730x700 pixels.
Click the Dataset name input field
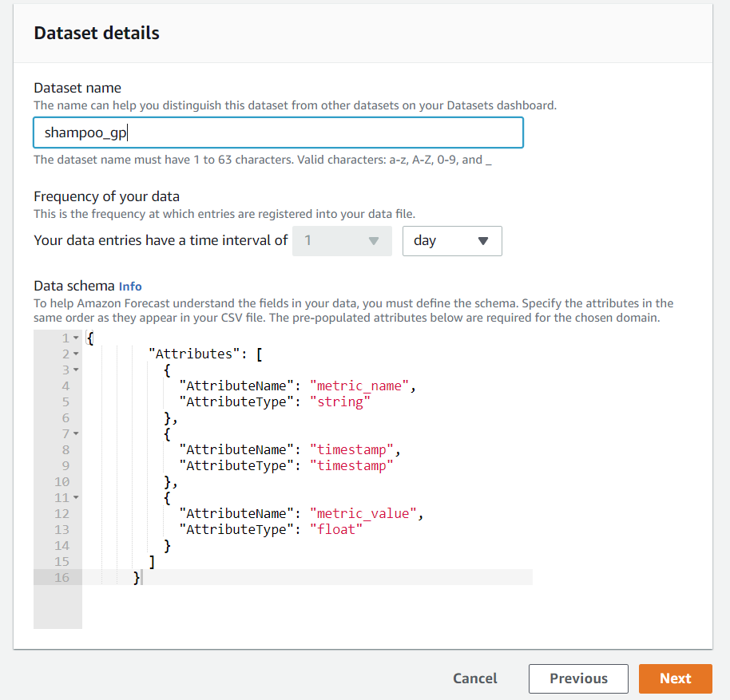(x=278, y=132)
